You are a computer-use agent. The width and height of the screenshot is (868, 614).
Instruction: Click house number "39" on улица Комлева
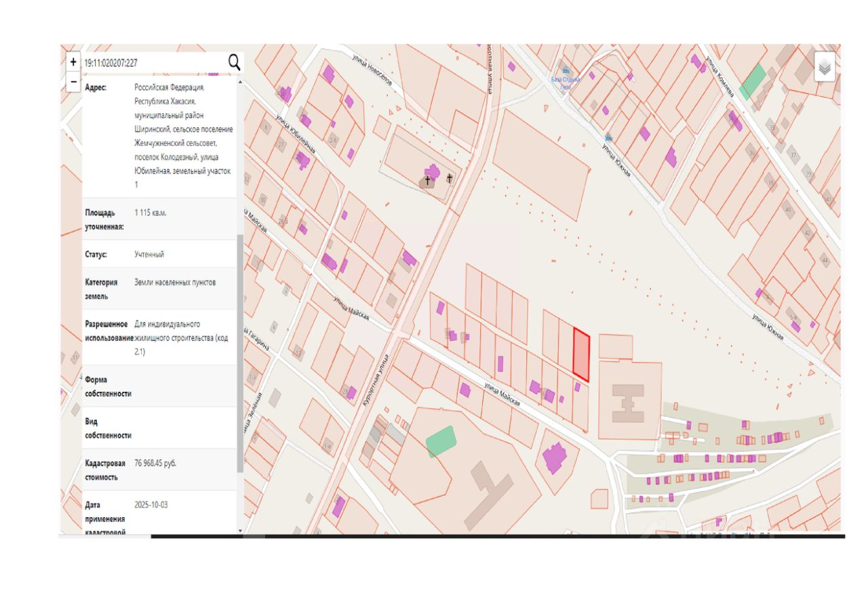[x=808, y=174]
